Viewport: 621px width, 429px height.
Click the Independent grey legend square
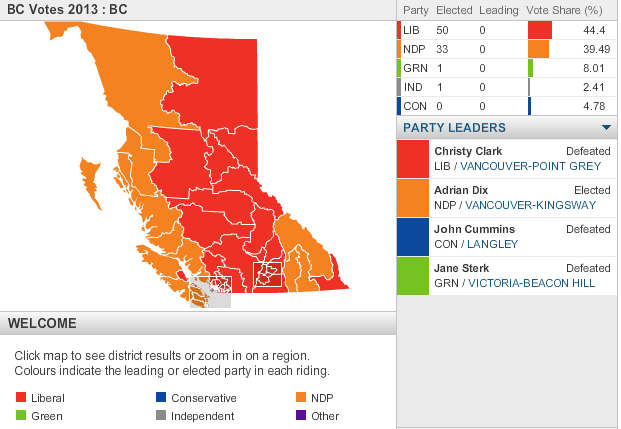[160, 416]
